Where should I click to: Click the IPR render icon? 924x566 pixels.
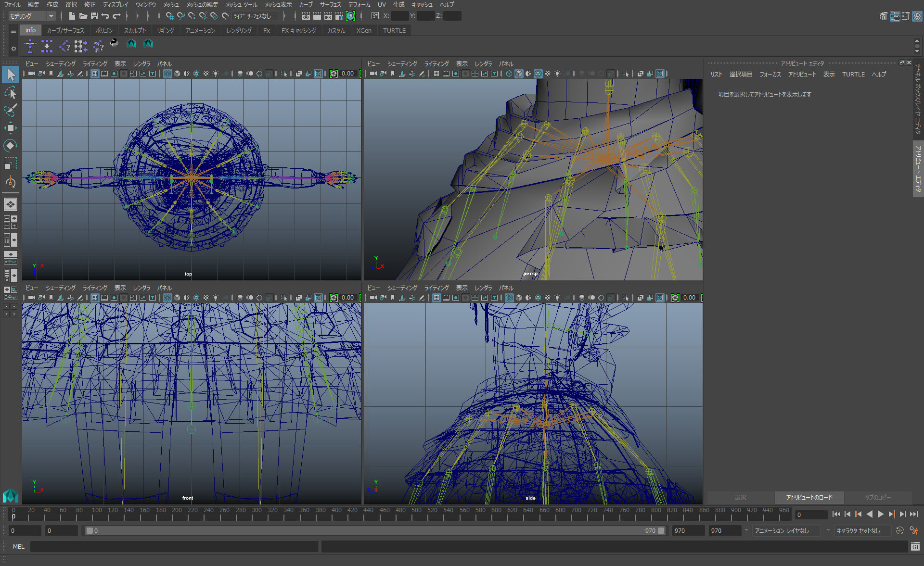tap(328, 16)
